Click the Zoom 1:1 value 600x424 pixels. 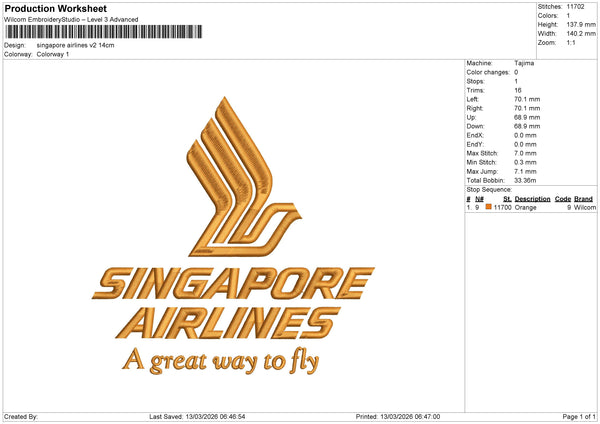pyautogui.click(x=572, y=44)
